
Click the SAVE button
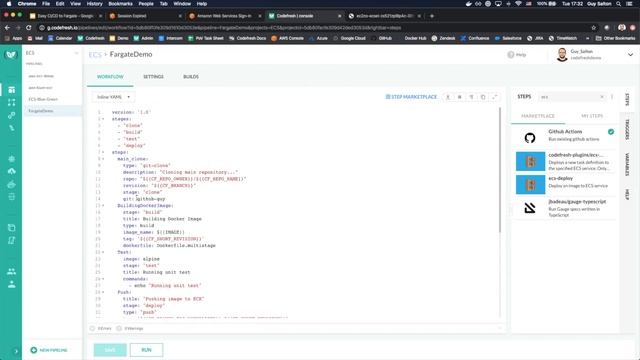coord(110,350)
